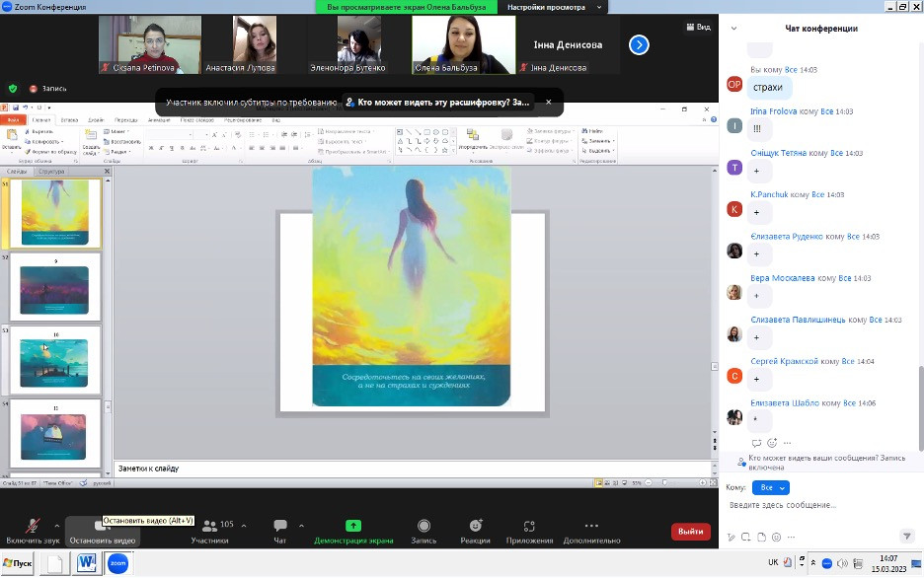The height and width of the screenshot is (578, 924).
Task: Start Демонстрация экрана screen share
Action: [x=353, y=528]
